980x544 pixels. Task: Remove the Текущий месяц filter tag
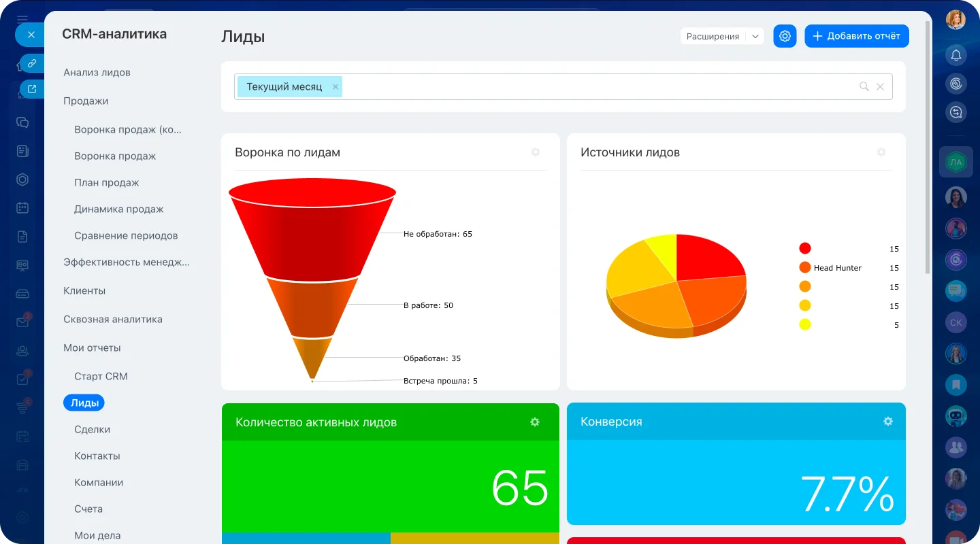335,87
